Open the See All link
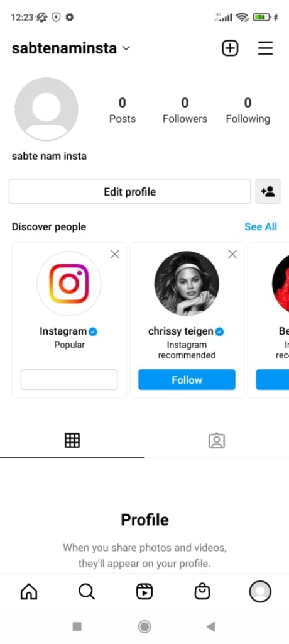289x644 pixels. pos(261,226)
